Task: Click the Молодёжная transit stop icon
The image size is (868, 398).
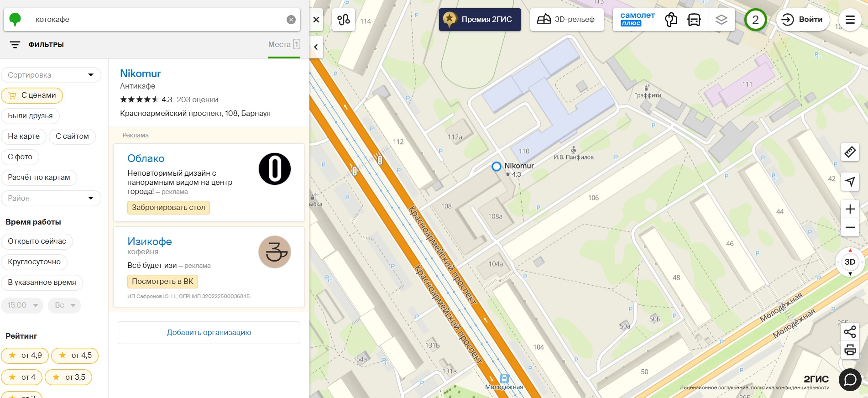Action: tap(504, 379)
